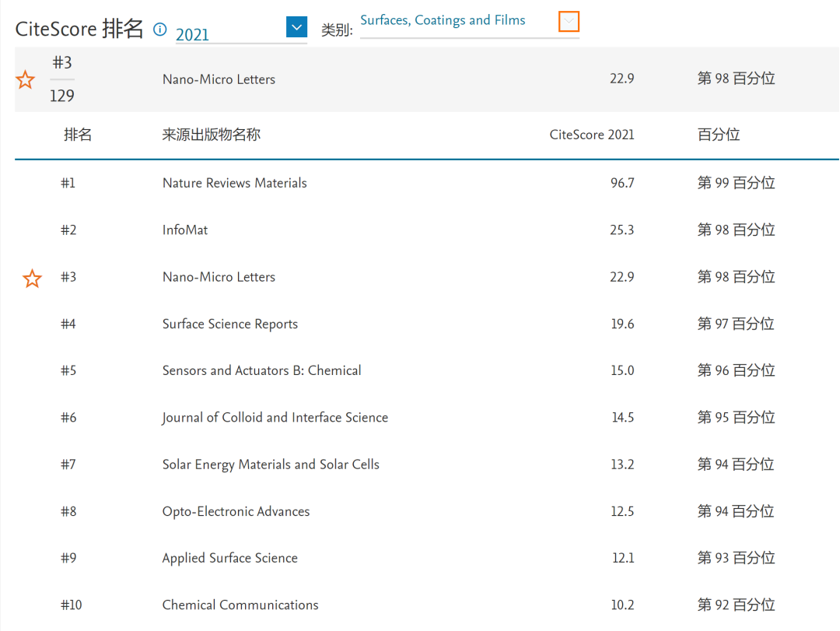Viewport: 840px width, 631px height.
Task: Select CiteScore value 96.7
Action: [x=622, y=183]
